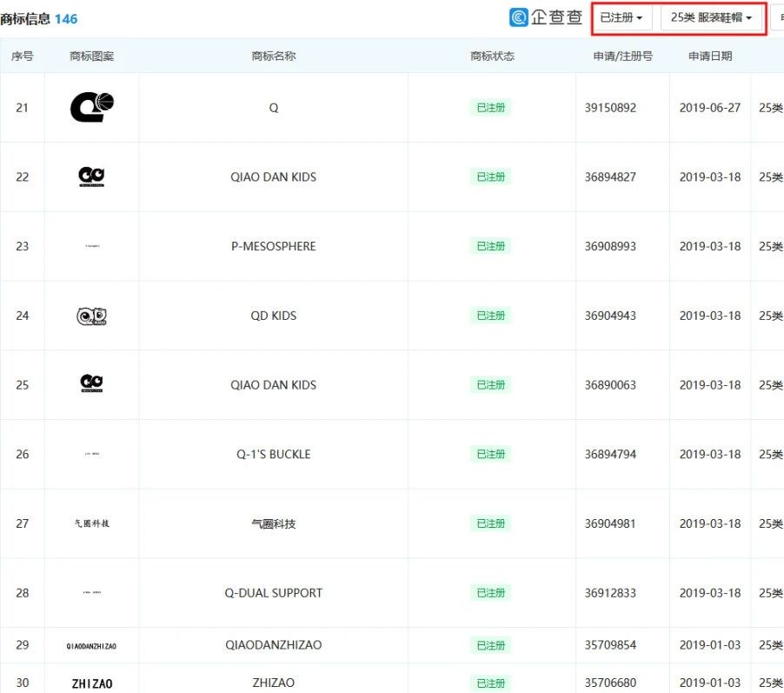Click the 气圈科技 trademark image
The width and height of the screenshot is (784, 693).
[x=92, y=523]
